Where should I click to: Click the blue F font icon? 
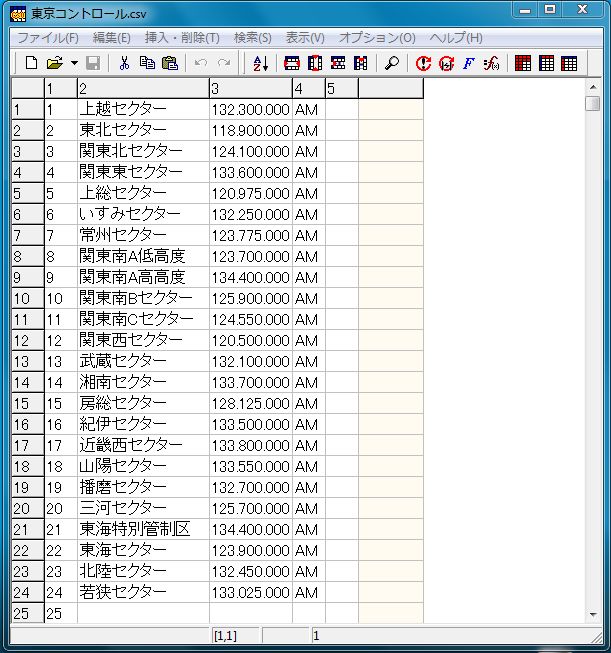(x=469, y=63)
